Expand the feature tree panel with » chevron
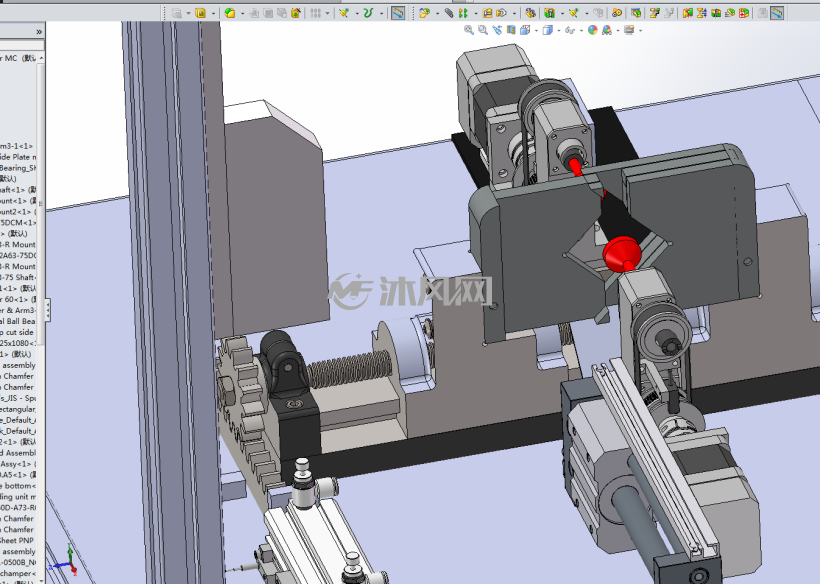This screenshot has height=584, width=820. [39, 32]
